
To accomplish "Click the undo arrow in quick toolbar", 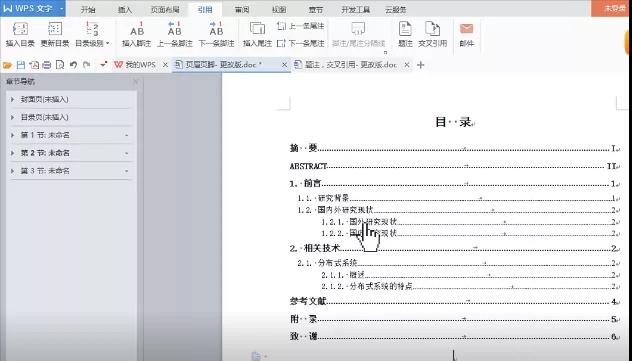I will pyautogui.click(x=73, y=64).
